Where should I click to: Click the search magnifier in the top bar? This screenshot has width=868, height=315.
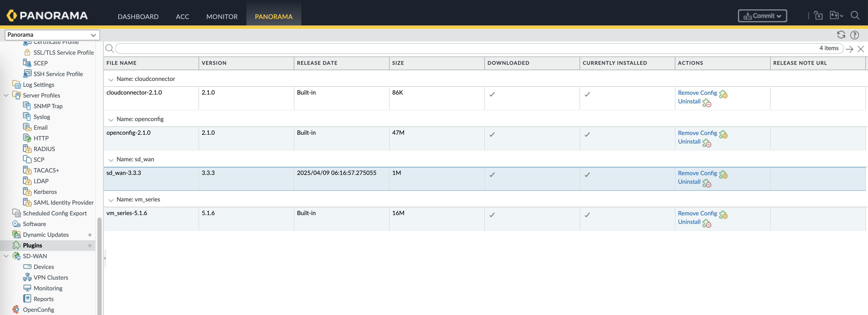855,16
